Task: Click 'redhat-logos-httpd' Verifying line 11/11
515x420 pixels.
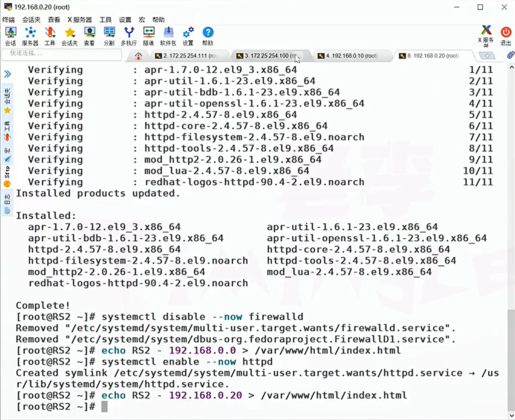Action: pyautogui.click(x=260, y=182)
